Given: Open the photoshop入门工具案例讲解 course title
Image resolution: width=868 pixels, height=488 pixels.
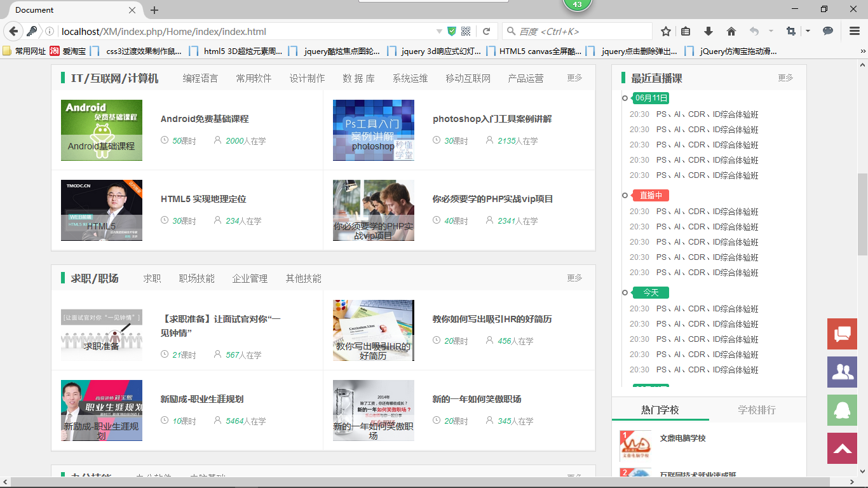Looking at the screenshot, I should point(492,119).
